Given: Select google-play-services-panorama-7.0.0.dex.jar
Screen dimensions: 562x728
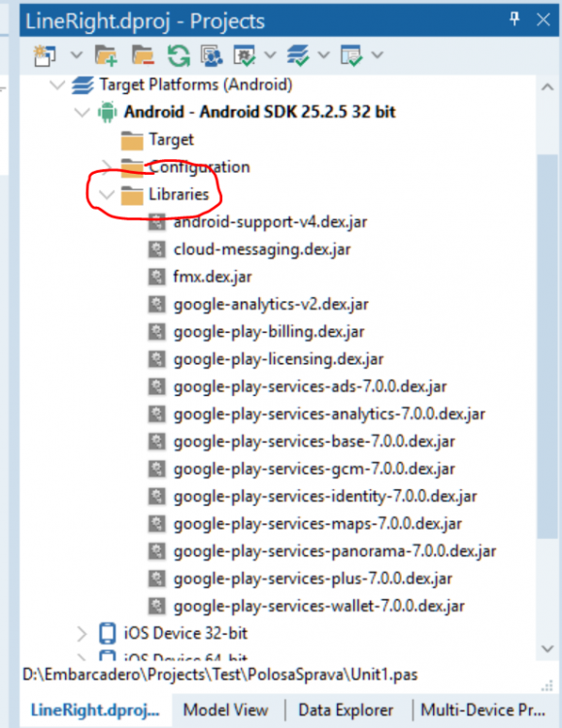Looking at the screenshot, I should pos(335,551).
